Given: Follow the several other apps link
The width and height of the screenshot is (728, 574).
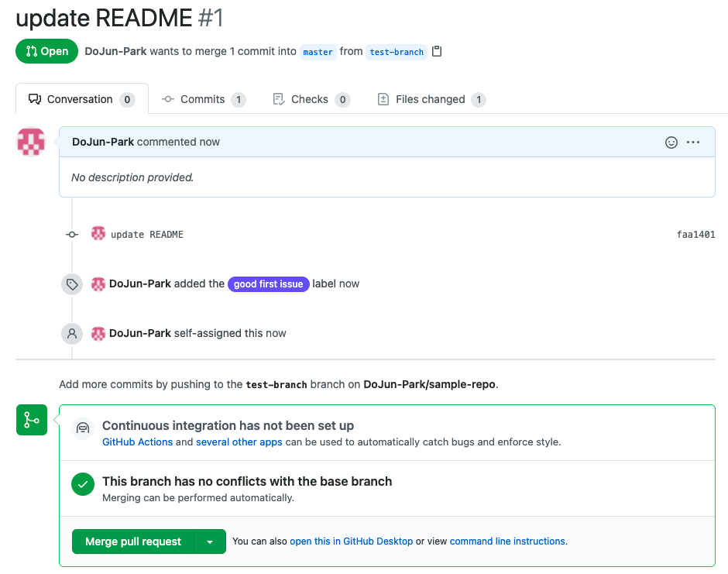Looking at the screenshot, I should coord(239,442).
